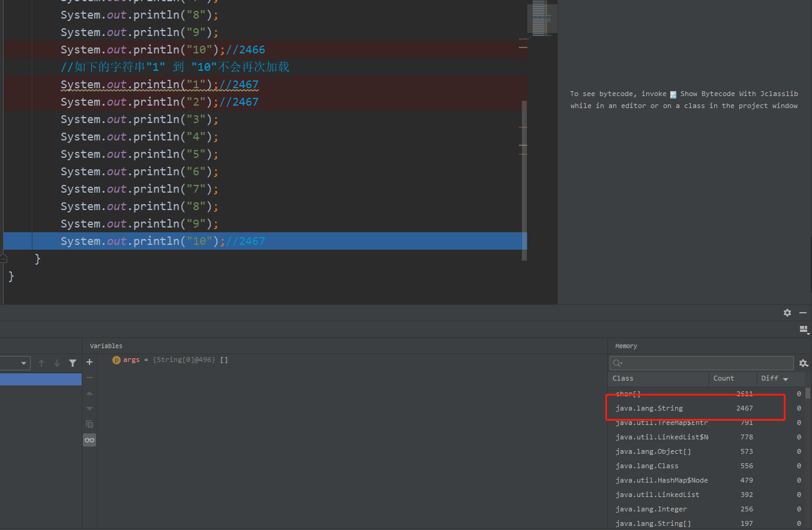The image size is (812, 530).
Task: Toggle show watches glasses icon
Action: 89,440
